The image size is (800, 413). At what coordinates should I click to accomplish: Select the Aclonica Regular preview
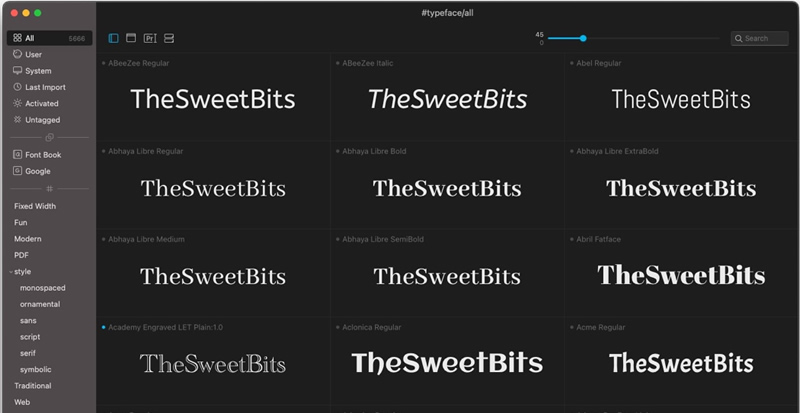click(x=447, y=363)
